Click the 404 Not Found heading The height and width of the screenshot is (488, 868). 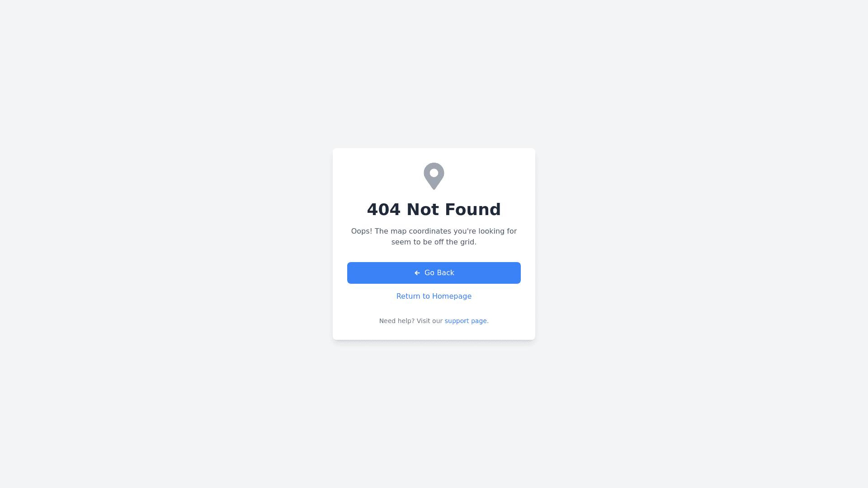pyautogui.click(x=434, y=210)
